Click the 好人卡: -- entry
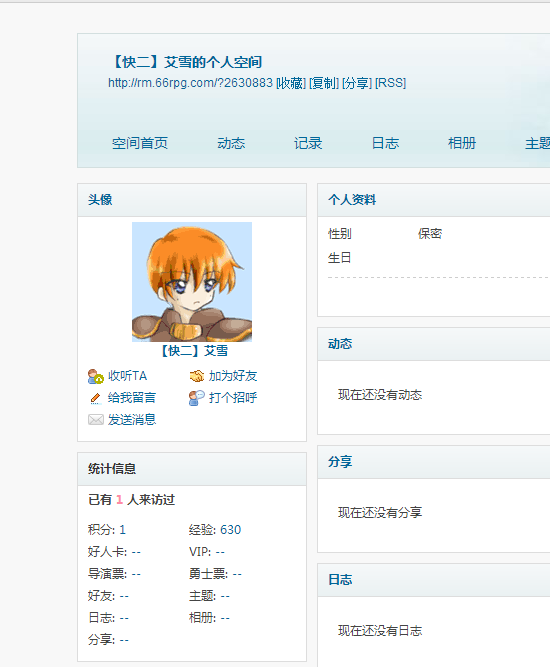Screen dimensions: 550x667 pos(114,552)
